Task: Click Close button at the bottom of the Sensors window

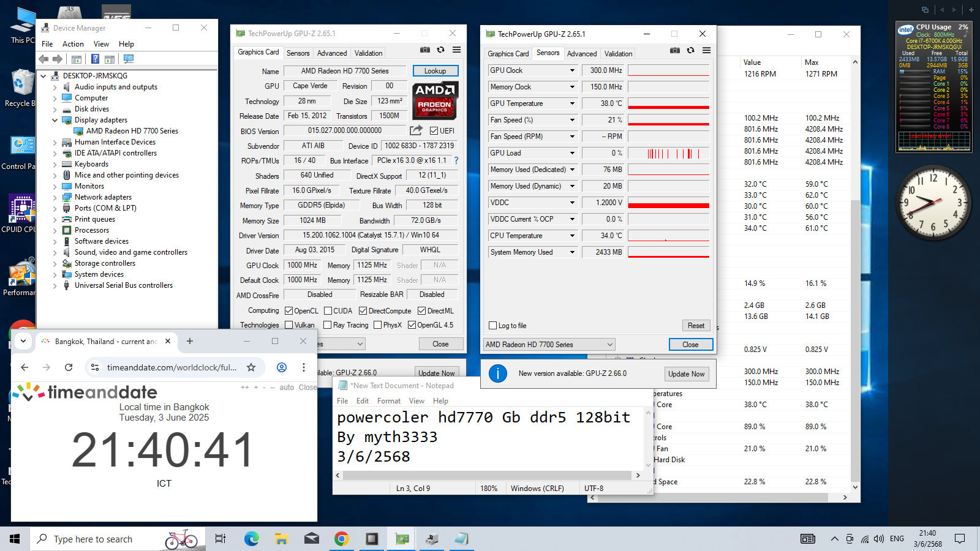Action: 690,345
